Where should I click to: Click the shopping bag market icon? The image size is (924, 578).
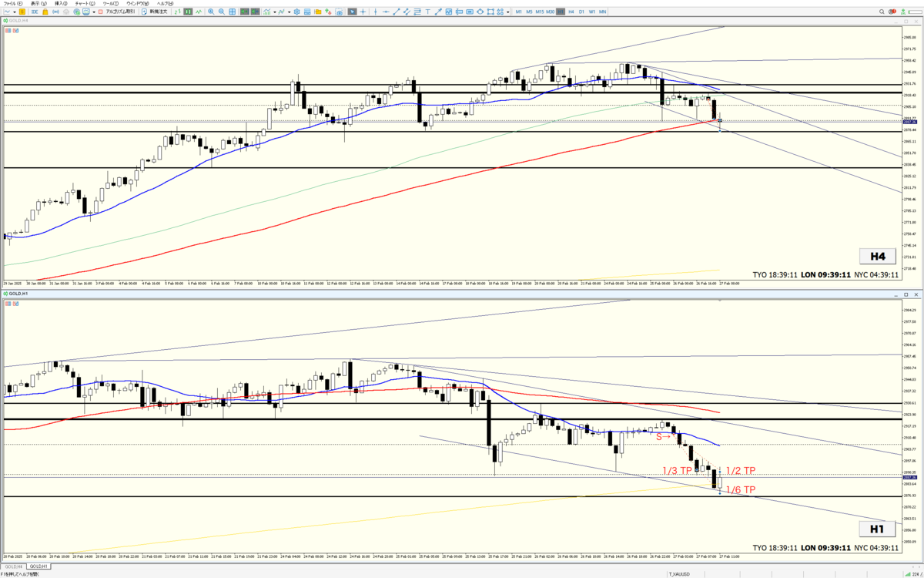point(45,12)
